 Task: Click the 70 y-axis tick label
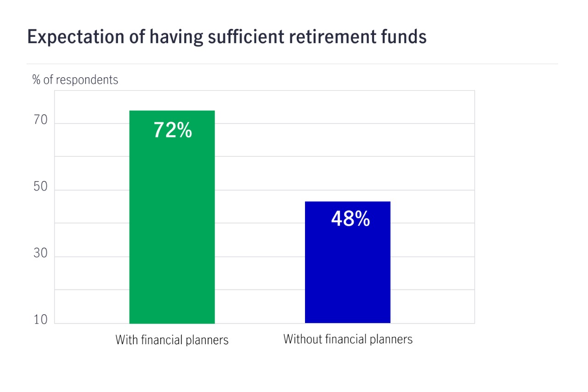click(x=41, y=120)
